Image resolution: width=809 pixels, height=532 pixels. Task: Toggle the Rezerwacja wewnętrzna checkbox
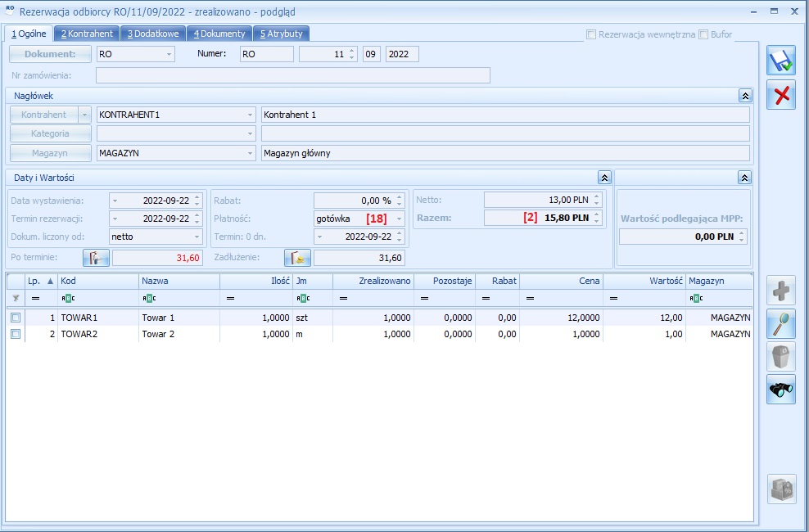click(591, 34)
